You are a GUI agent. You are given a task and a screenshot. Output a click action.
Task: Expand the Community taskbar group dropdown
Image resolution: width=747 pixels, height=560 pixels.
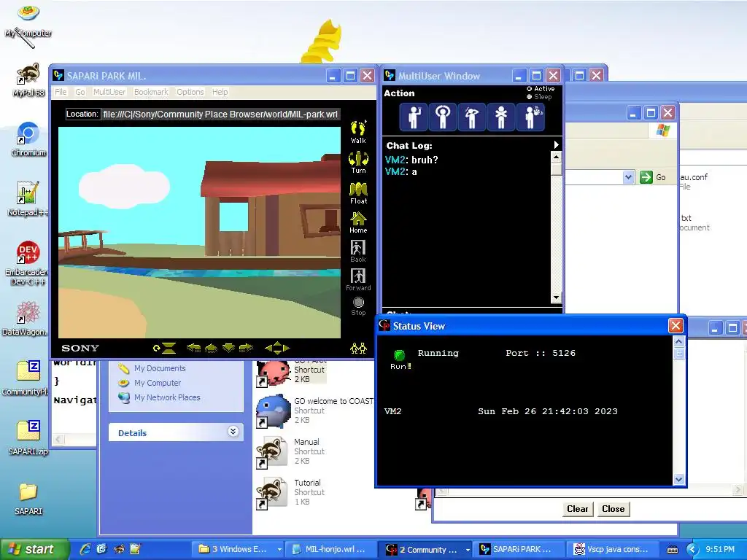468,550
